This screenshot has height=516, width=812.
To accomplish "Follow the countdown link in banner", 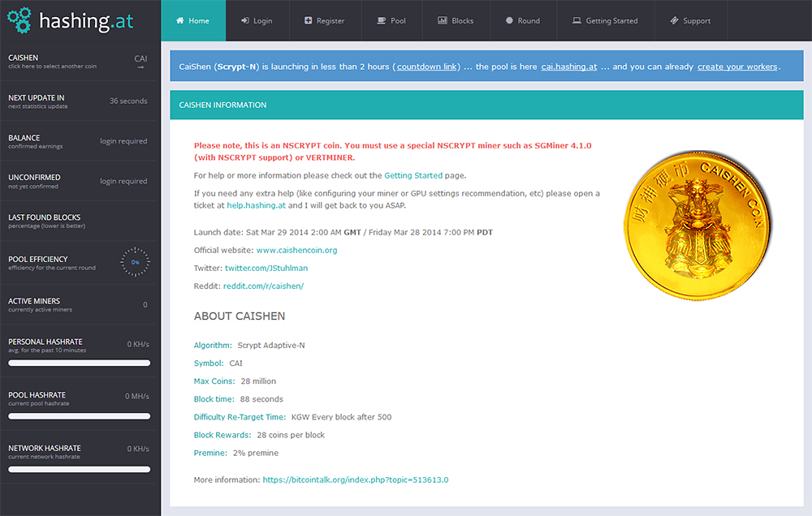I will coord(427,67).
